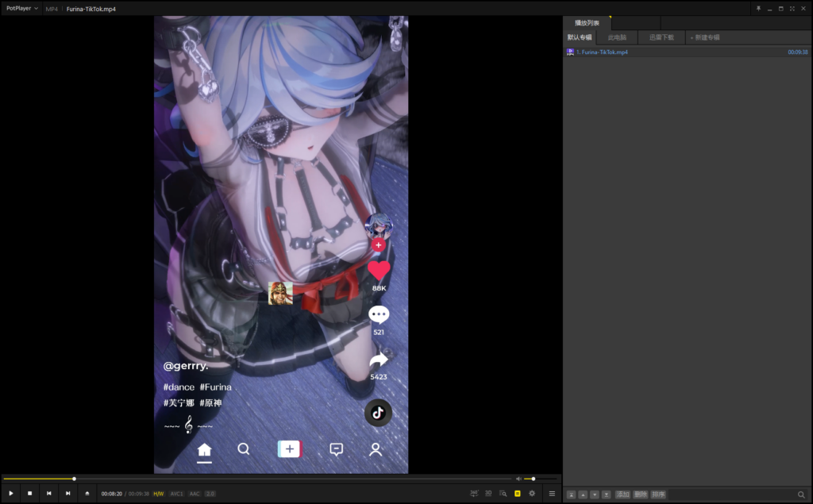The image size is (813, 504).
Task: Select the 默认专辑 album tab
Action: click(580, 37)
